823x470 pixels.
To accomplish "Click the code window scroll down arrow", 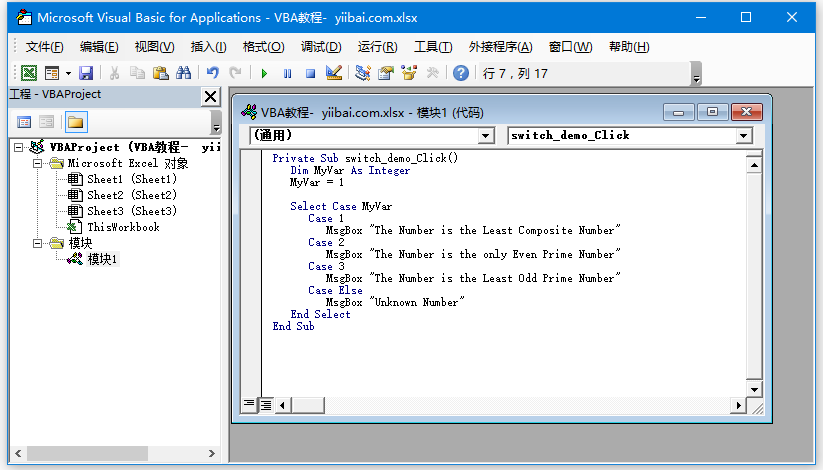I will (754, 389).
